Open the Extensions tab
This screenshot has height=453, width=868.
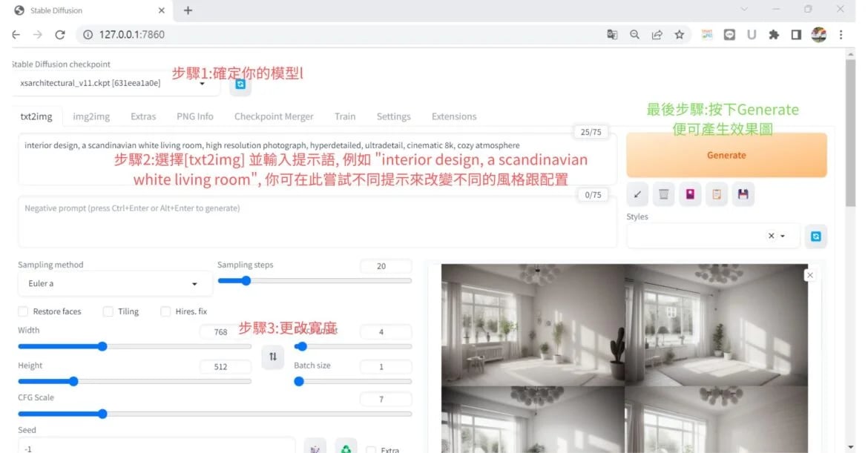pyautogui.click(x=454, y=116)
